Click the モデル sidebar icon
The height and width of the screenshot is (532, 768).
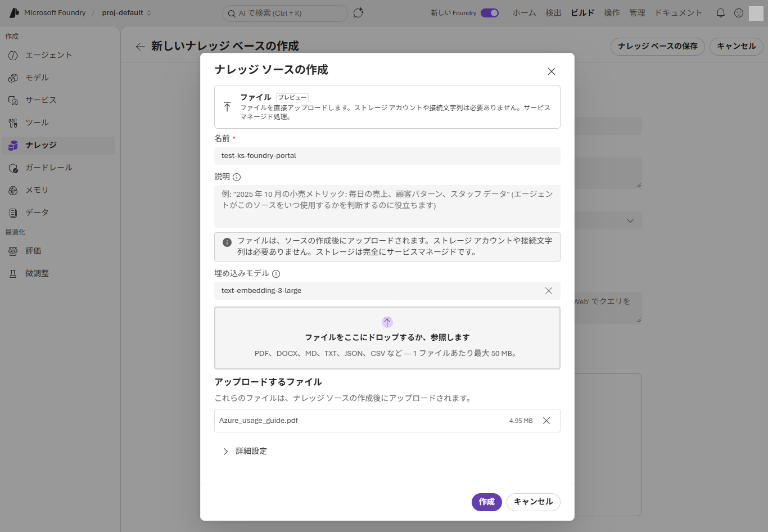[x=13, y=78]
